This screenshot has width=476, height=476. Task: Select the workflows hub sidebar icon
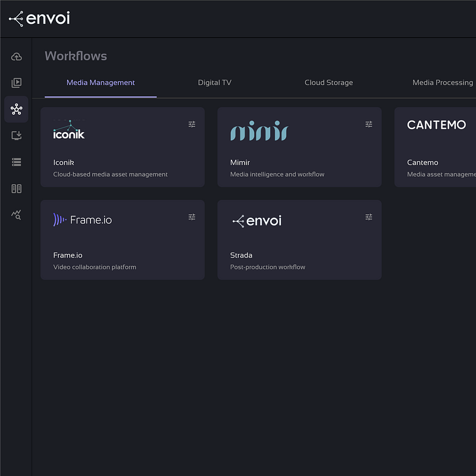(16, 109)
